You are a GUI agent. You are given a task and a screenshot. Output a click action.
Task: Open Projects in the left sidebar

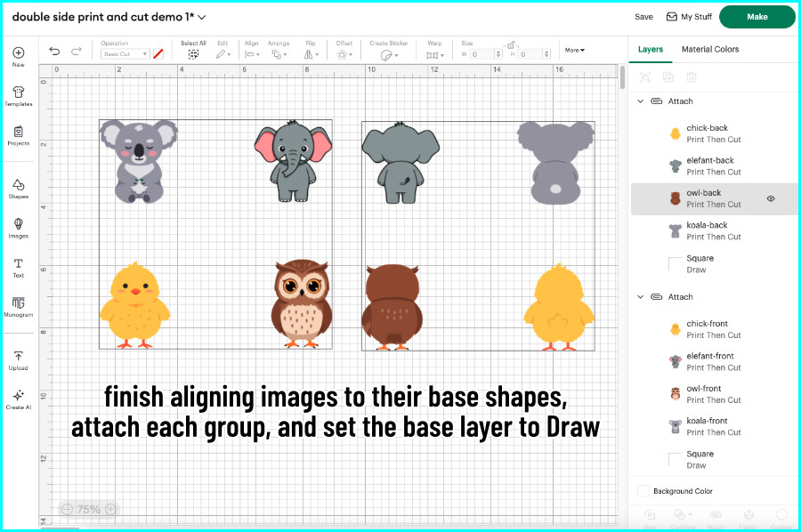point(19,135)
